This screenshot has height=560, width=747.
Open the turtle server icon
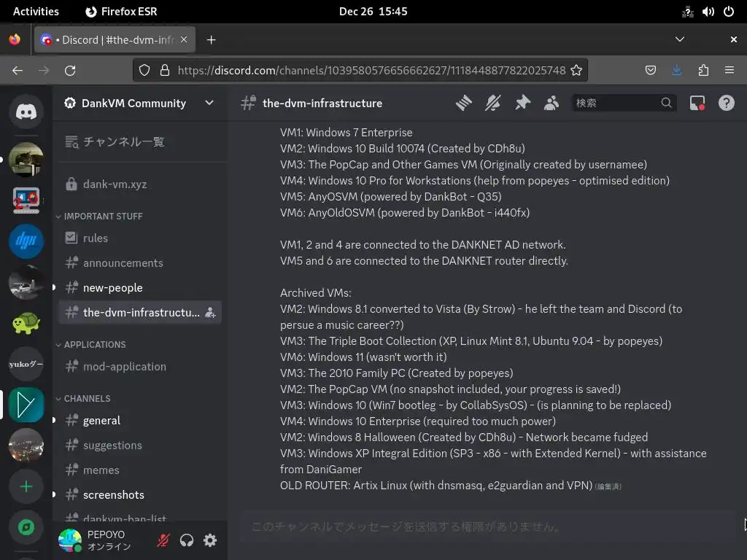pos(26,323)
